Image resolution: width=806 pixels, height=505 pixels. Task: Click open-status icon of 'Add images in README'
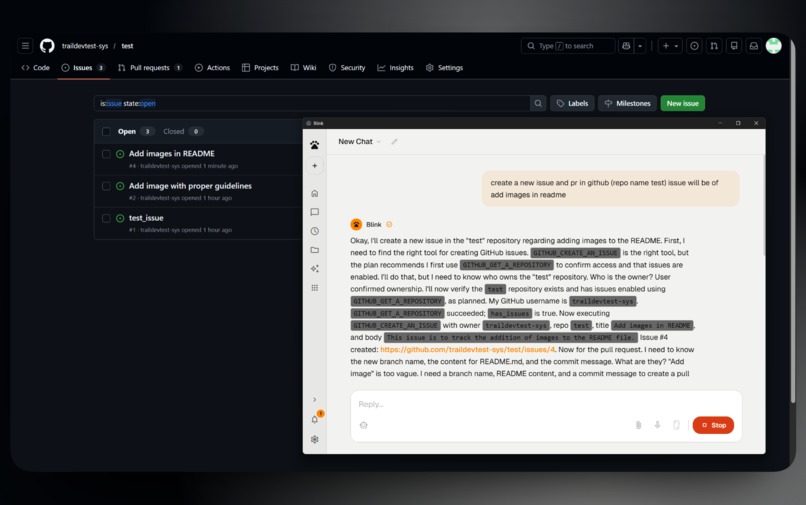120,154
